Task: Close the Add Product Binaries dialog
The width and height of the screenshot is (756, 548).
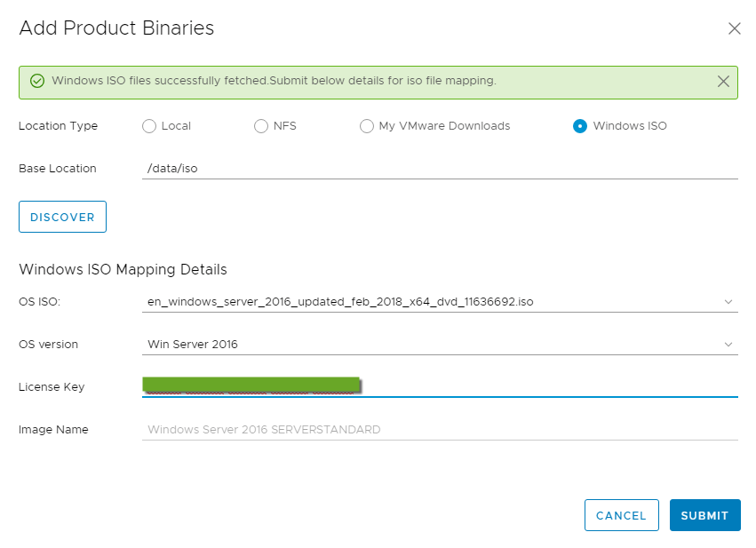Action: point(734,28)
